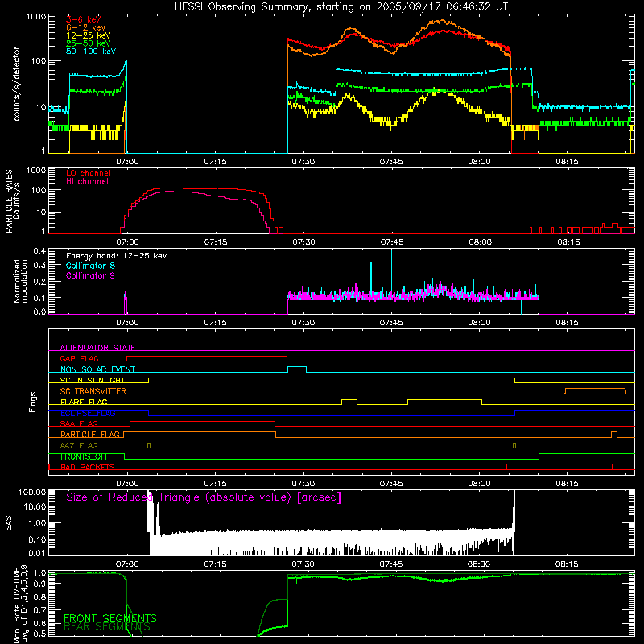Pick the cyan 50-100 keV legend entry
This screenshot has width=644, height=644.
point(90,52)
